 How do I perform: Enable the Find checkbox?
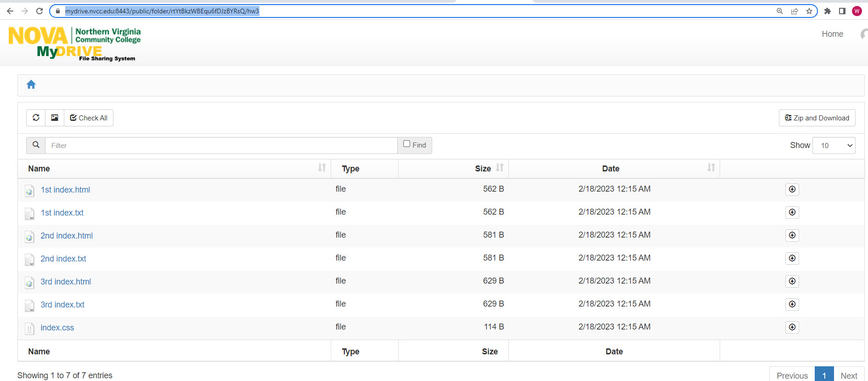point(406,144)
